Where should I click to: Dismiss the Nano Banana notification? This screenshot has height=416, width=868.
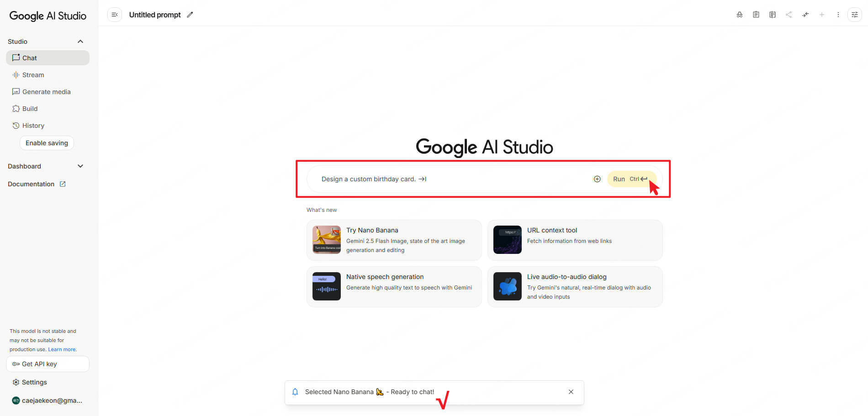pyautogui.click(x=571, y=392)
